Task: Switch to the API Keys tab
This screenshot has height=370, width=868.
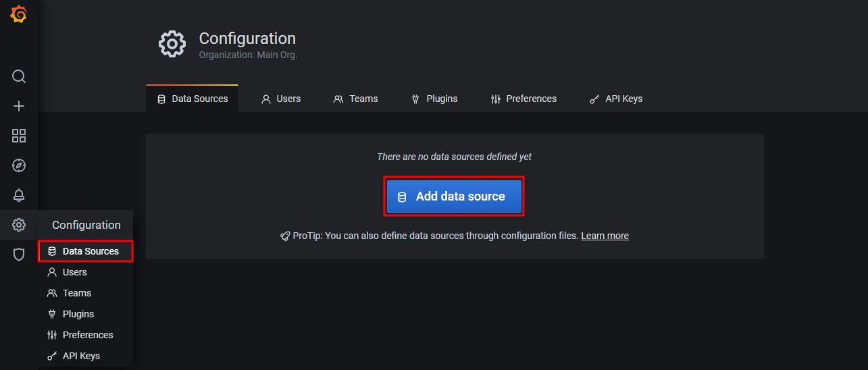Action: [616, 99]
